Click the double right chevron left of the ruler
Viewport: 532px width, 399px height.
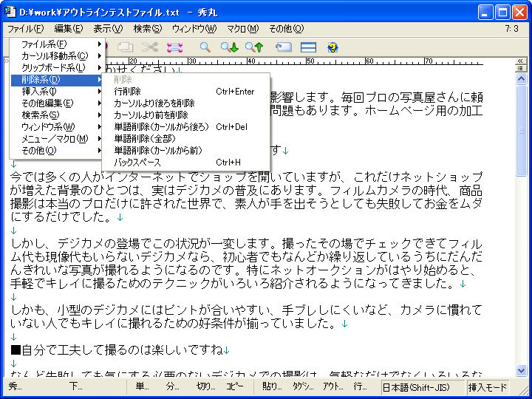pos(7,61)
